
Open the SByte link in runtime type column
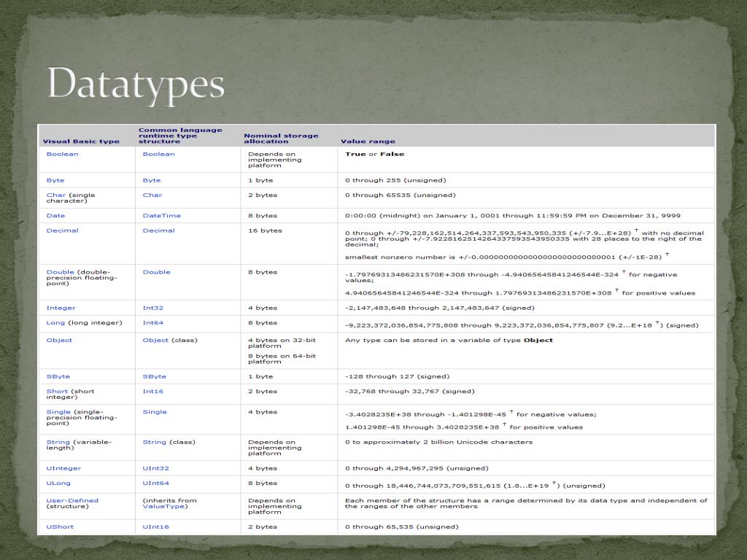click(x=155, y=377)
